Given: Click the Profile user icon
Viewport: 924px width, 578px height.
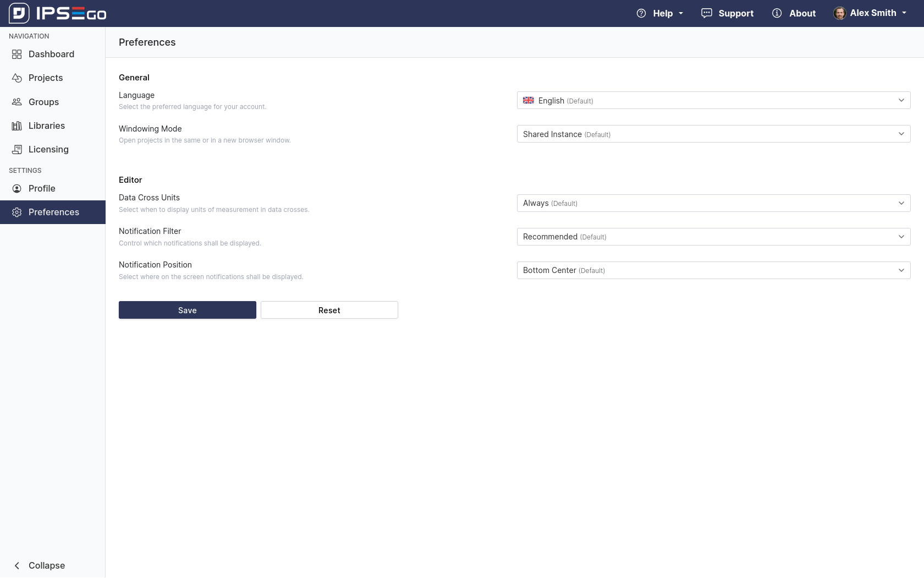Looking at the screenshot, I should pyautogui.click(x=17, y=189).
